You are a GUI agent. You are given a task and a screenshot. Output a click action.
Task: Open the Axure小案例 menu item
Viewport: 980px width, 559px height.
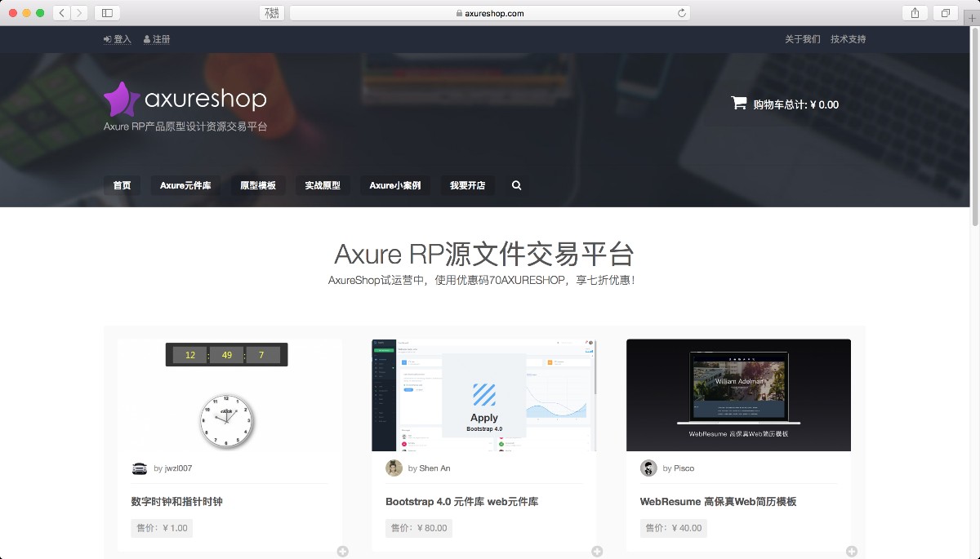(x=395, y=185)
